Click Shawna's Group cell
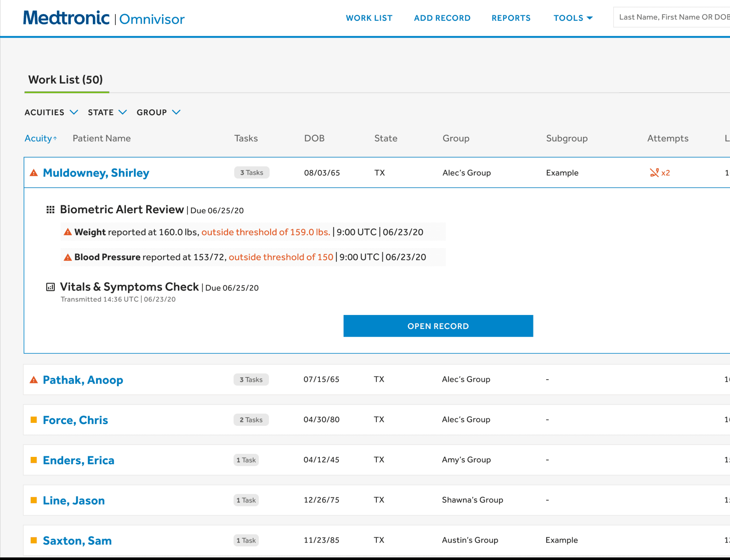Screen dimensions: 730x560 click(x=473, y=500)
